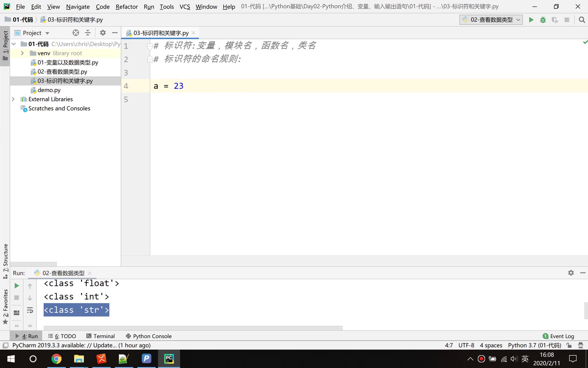The width and height of the screenshot is (588, 368).
Task: Run the 02-查看数据类型 configuration from the top toolbar
Action: click(x=531, y=20)
